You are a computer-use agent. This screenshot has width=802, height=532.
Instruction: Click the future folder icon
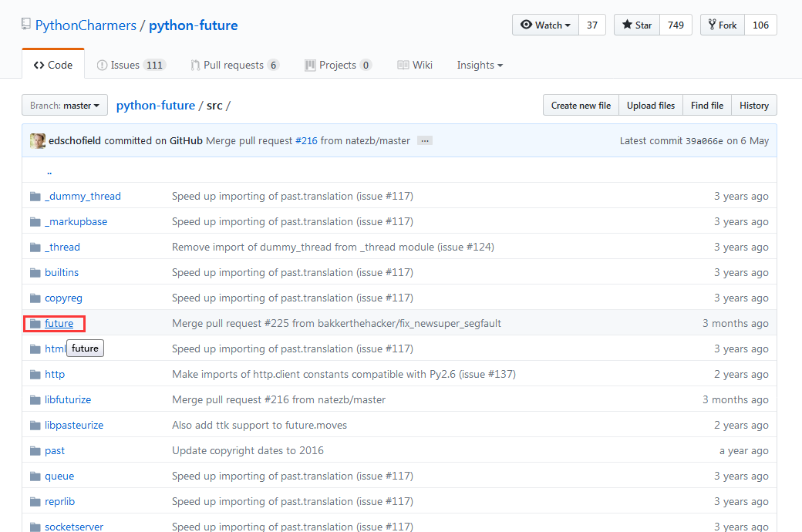click(x=35, y=324)
